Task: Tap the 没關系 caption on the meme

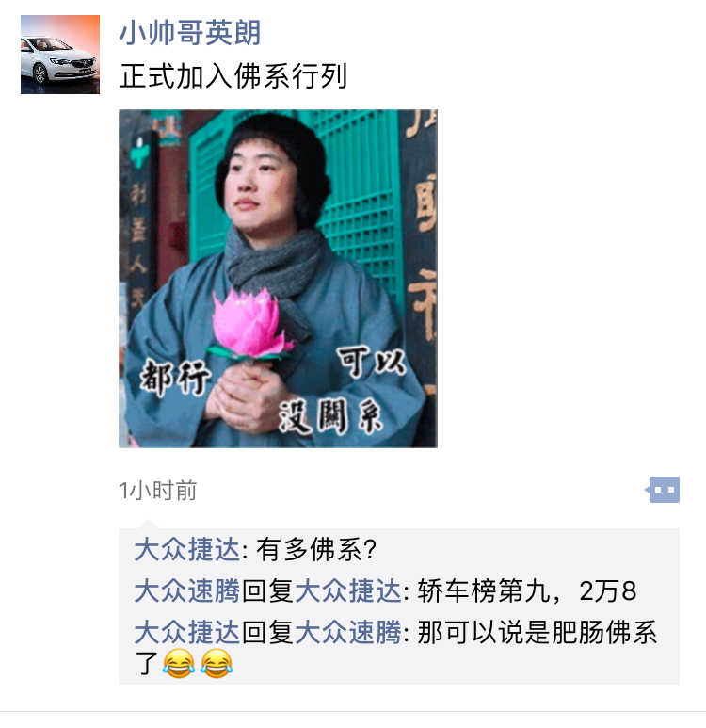Action: point(330,417)
